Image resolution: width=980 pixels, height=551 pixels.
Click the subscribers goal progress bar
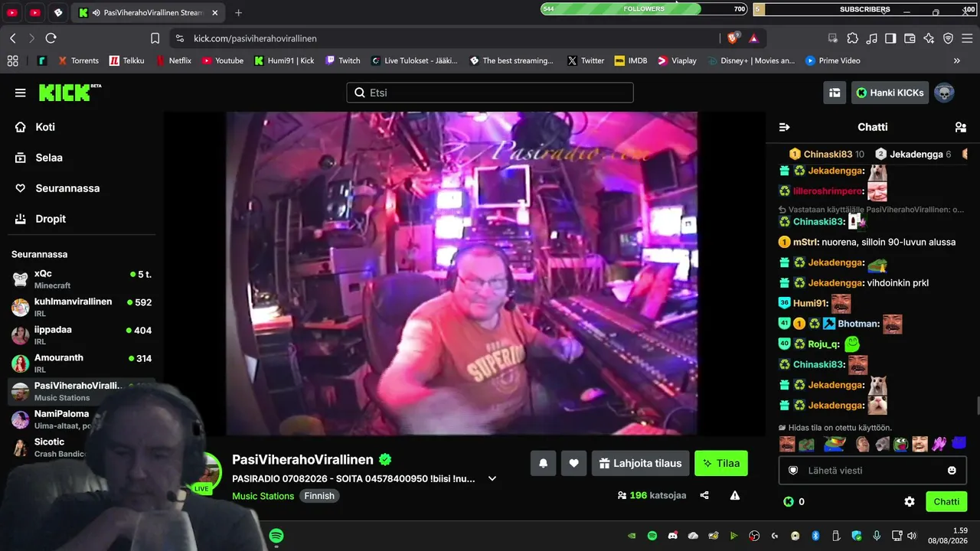(x=864, y=9)
